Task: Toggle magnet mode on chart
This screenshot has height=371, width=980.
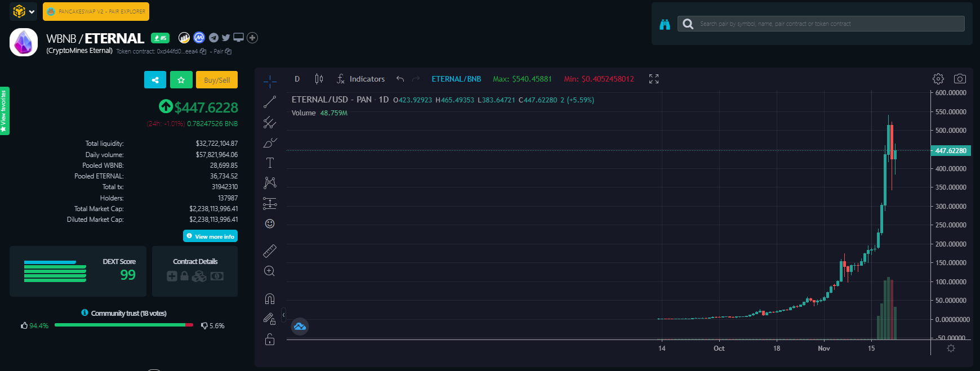Action: pyautogui.click(x=270, y=298)
